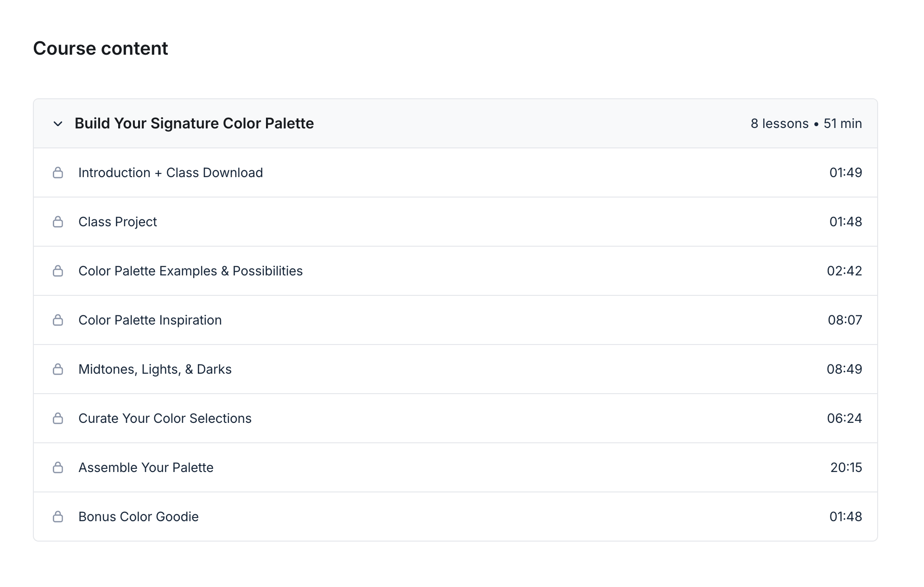Image resolution: width=924 pixels, height=587 pixels.
Task: Open the Introduction + Class Download lesson
Action: point(171,172)
